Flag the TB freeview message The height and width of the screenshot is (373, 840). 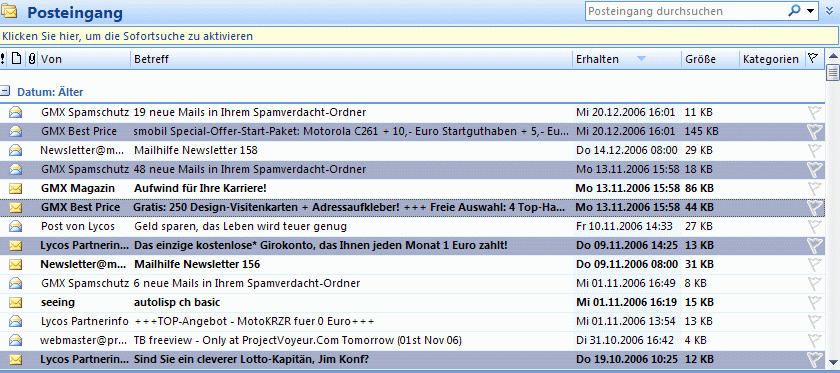[x=814, y=340]
